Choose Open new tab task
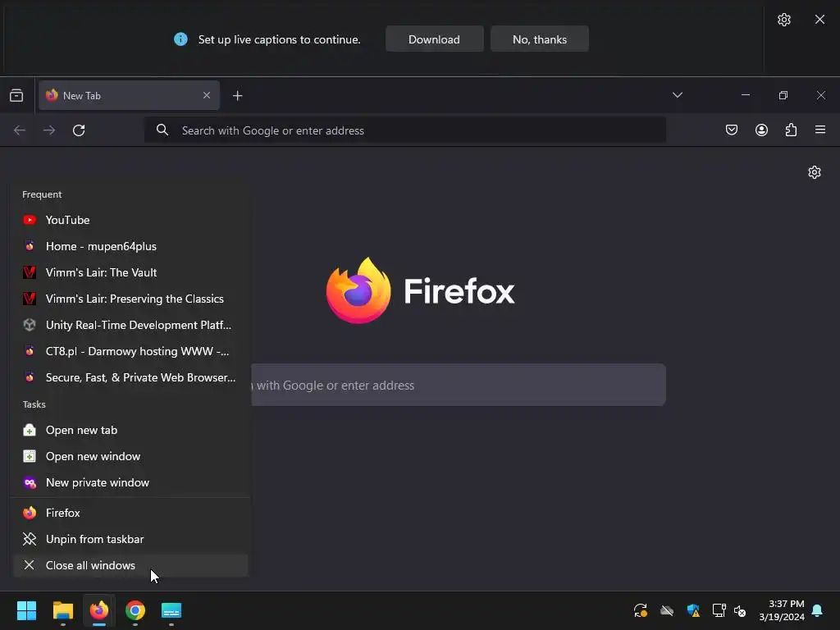 [x=130, y=430]
